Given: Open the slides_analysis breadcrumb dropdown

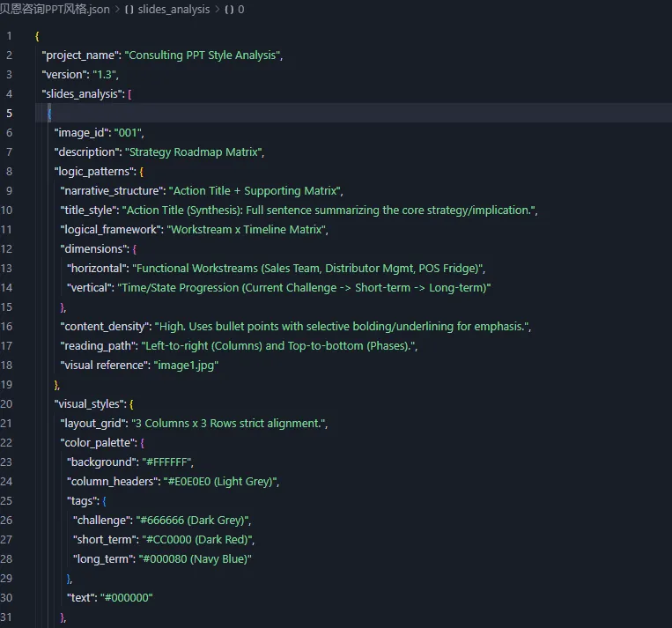Looking at the screenshot, I should pos(174,10).
